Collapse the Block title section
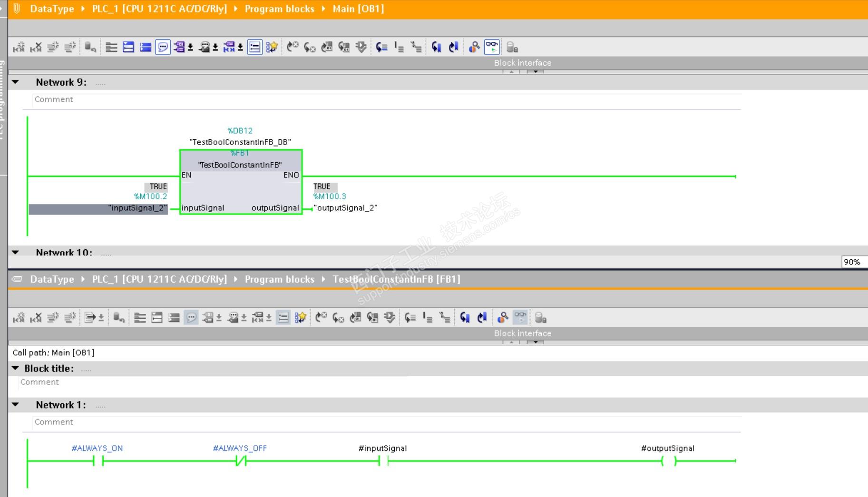 (x=16, y=368)
